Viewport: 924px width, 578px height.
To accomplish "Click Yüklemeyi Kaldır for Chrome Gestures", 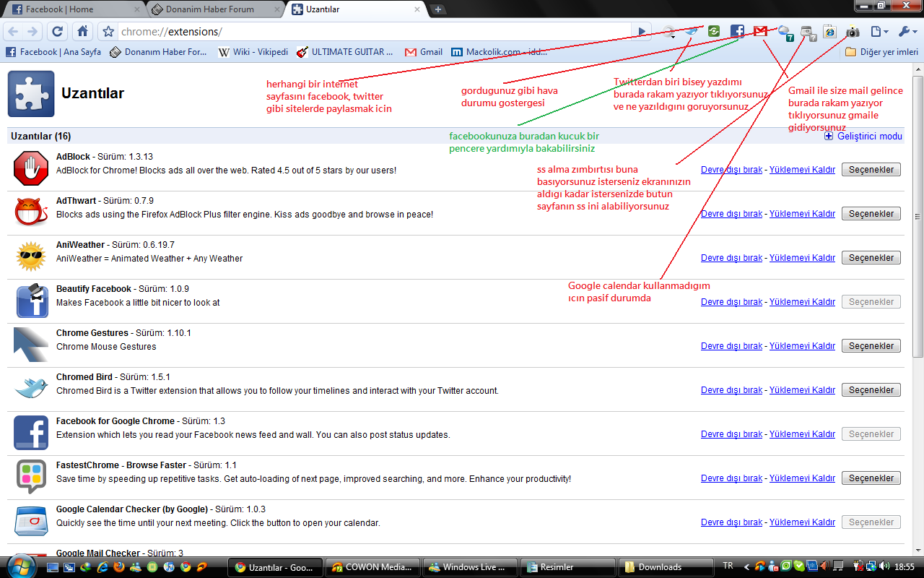I will coord(802,346).
